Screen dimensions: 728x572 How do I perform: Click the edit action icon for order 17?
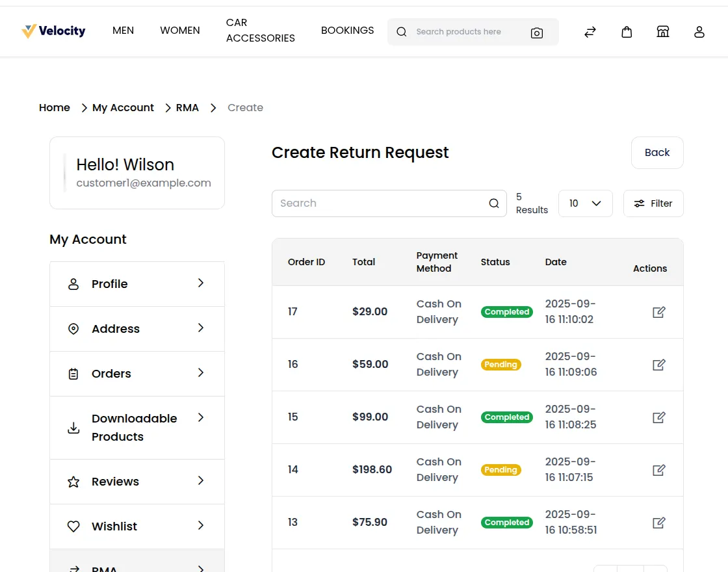tap(658, 312)
